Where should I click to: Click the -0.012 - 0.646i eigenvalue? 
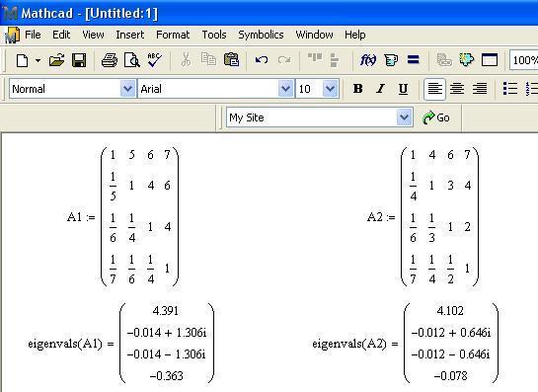pos(450,353)
